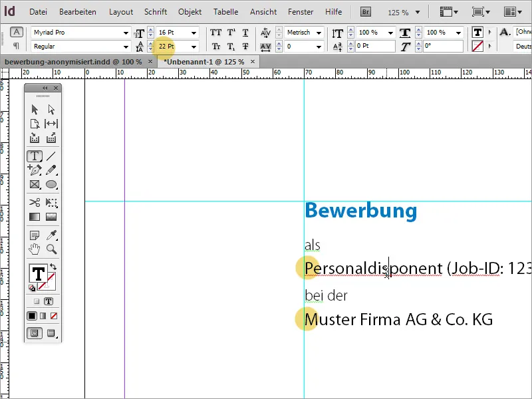Select the Zoom tool magnifier

click(52, 249)
